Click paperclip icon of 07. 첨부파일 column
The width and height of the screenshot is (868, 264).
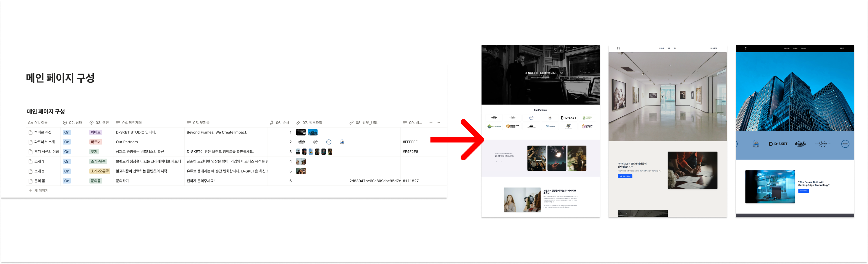(298, 123)
